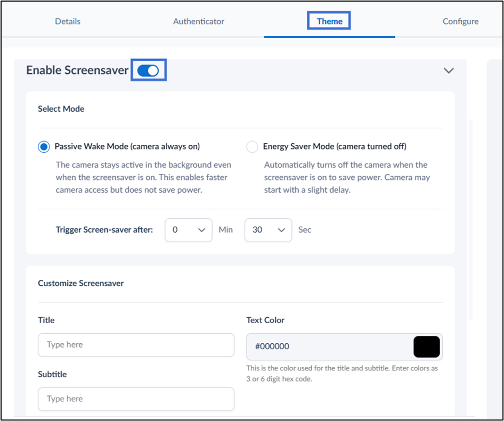The image size is (504, 421).
Task: Click the 'Energy Saver Mode (camera turned off)' label
Action: (x=335, y=146)
